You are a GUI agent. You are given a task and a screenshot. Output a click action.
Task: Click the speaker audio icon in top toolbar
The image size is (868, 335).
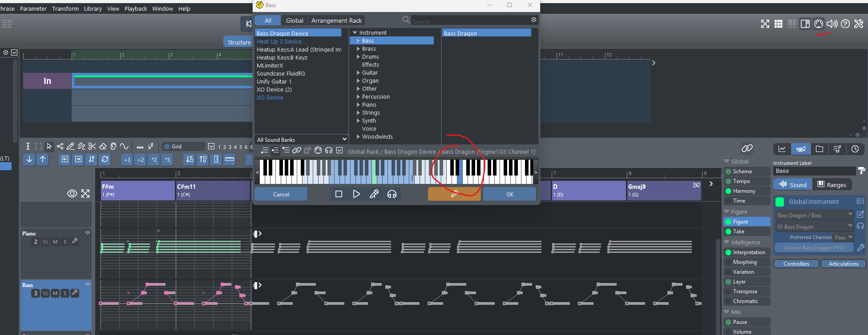pos(832,24)
